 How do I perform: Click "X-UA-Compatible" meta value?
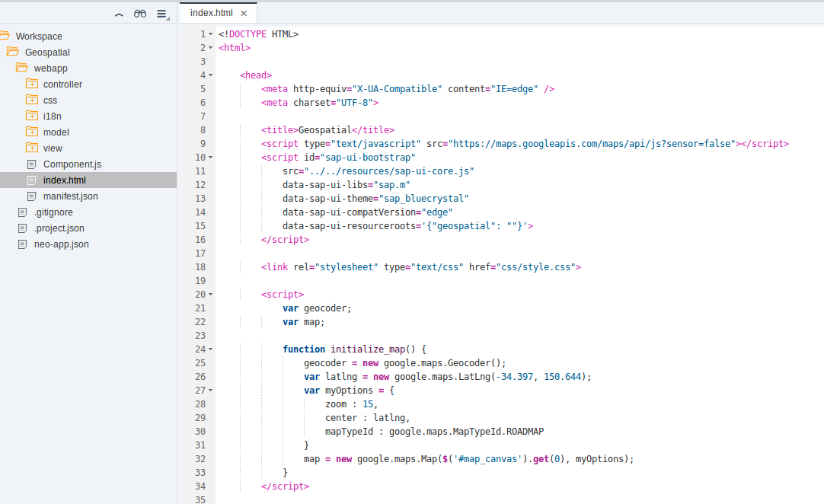[x=397, y=89]
